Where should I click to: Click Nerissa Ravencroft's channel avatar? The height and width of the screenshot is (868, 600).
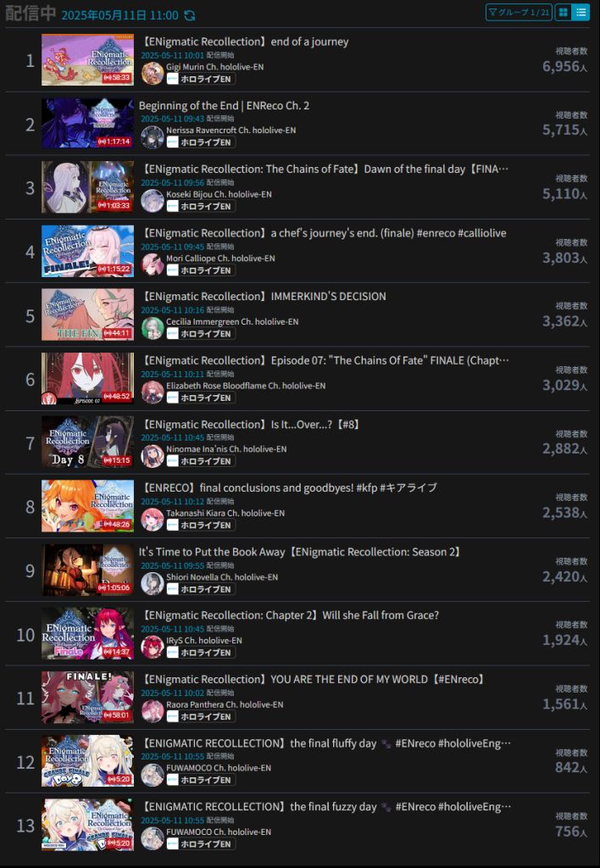[x=153, y=137]
